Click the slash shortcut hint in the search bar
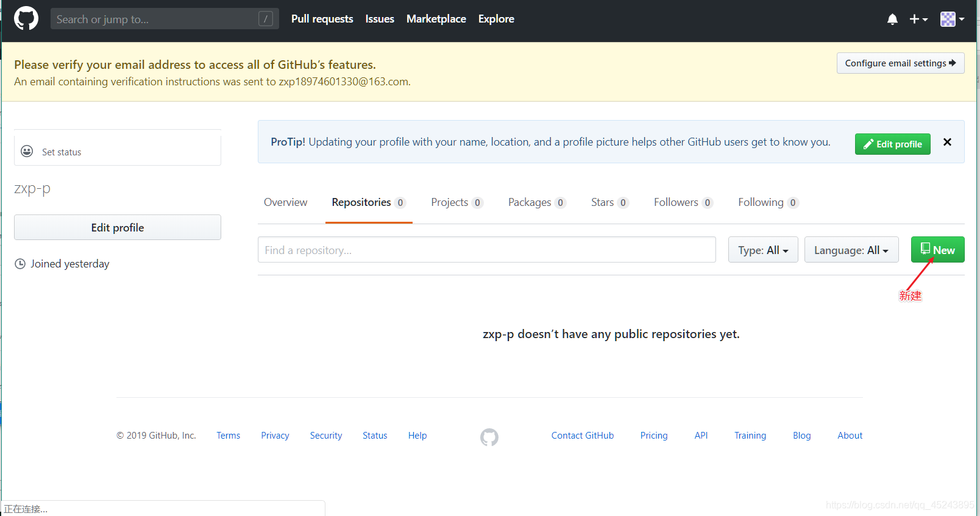 click(x=266, y=19)
